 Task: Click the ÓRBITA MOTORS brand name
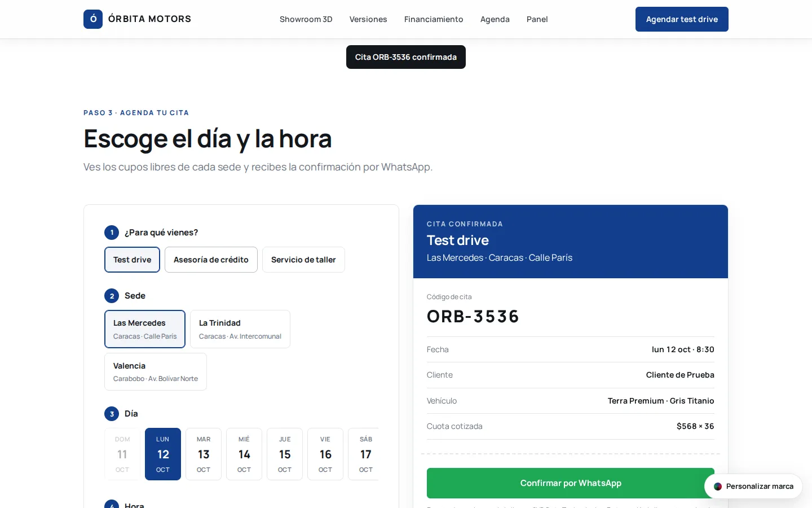150,19
